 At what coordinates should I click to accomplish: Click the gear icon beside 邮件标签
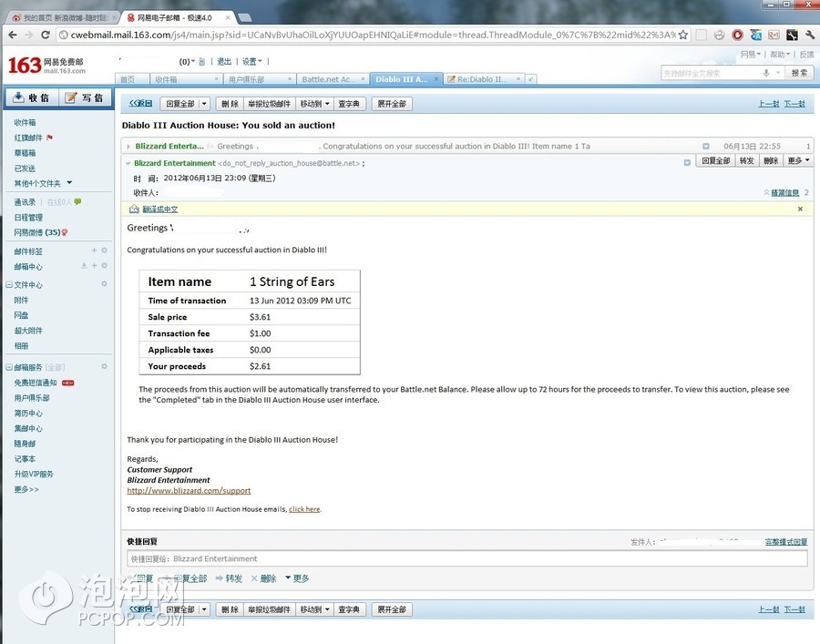point(104,250)
